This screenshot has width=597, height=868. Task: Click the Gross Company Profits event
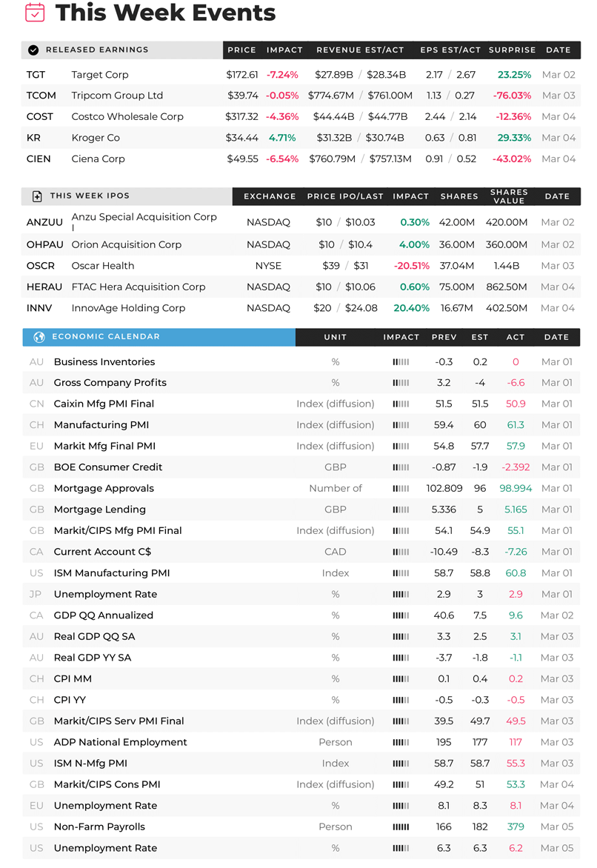pos(110,383)
